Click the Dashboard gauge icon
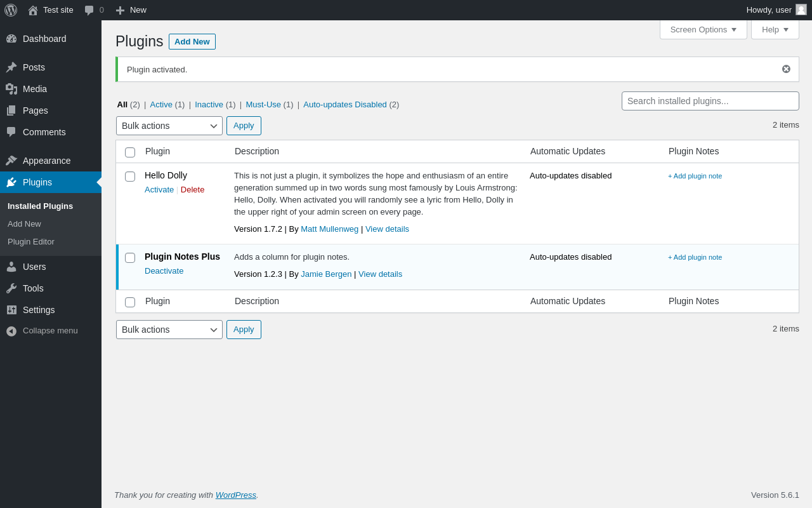Viewport: 812px width, 508px height. point(11,39)
